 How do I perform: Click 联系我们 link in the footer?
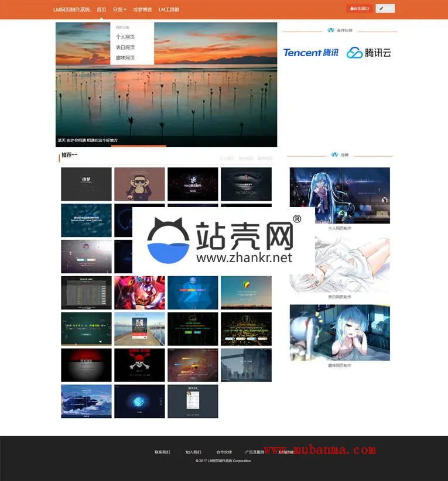(x=162, y=452)
